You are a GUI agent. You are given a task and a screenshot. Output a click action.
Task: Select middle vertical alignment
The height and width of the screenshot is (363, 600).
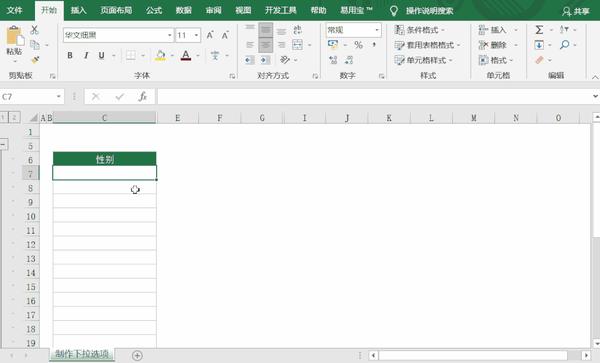[x=266, y=29]
